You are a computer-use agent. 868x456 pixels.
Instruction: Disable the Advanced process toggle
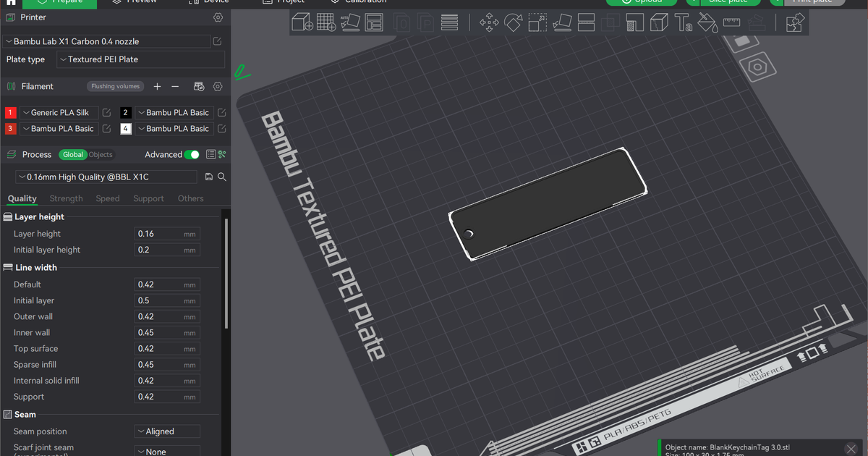click(192, 154)
